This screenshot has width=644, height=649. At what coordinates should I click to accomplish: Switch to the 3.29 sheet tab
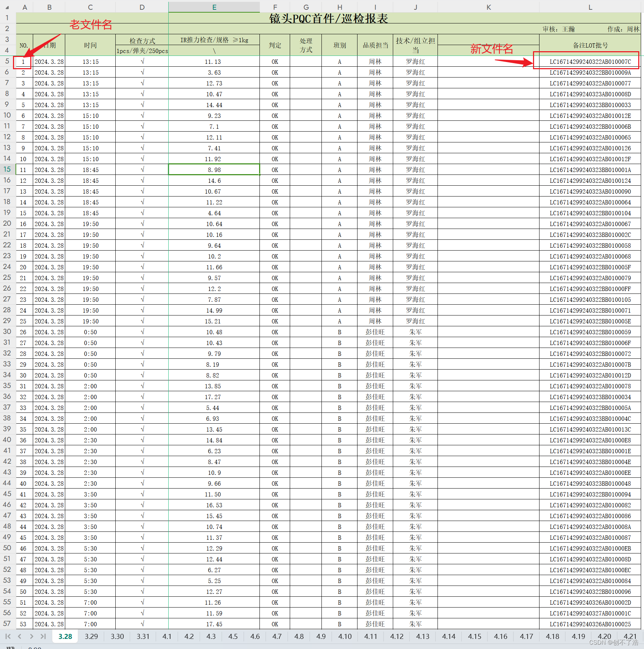(91, 636)
